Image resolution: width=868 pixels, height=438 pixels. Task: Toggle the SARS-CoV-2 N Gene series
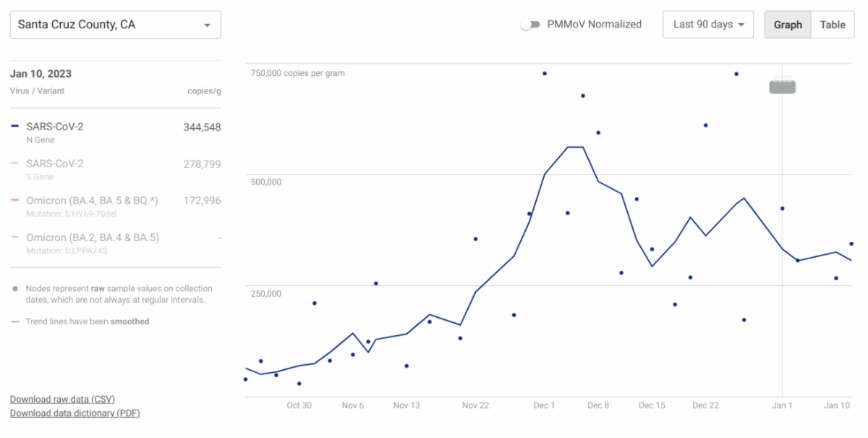[55, 127]
